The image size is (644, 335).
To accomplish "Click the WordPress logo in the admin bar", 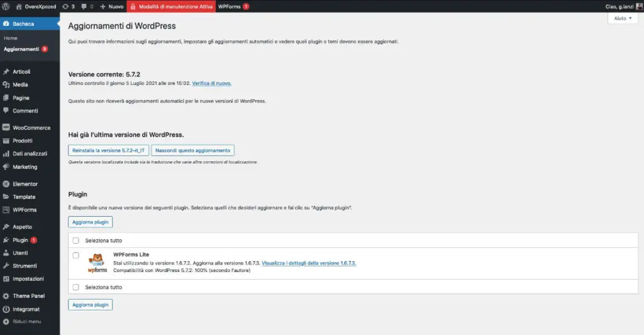I will pyautogui.click(x=6, y=6).
